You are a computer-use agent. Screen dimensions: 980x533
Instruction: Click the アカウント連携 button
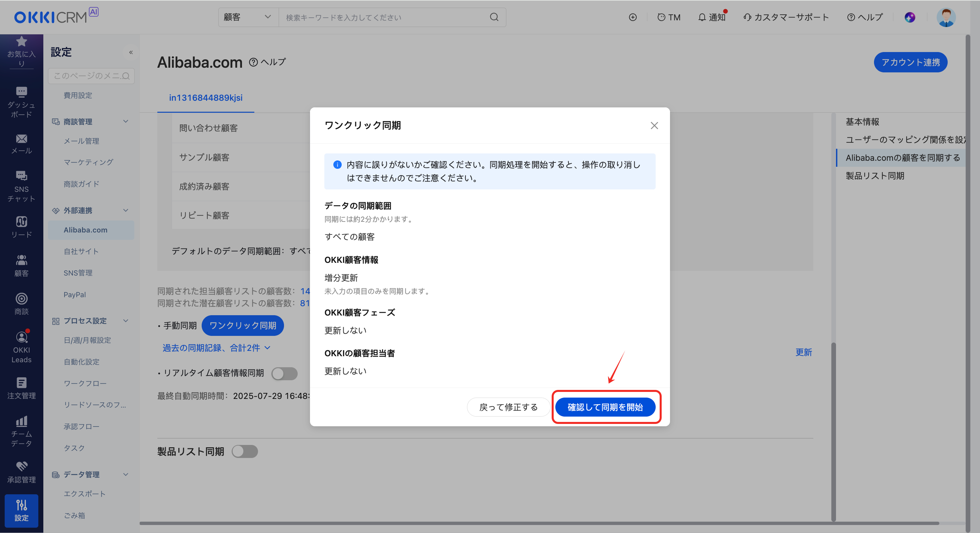click(910, 62)
